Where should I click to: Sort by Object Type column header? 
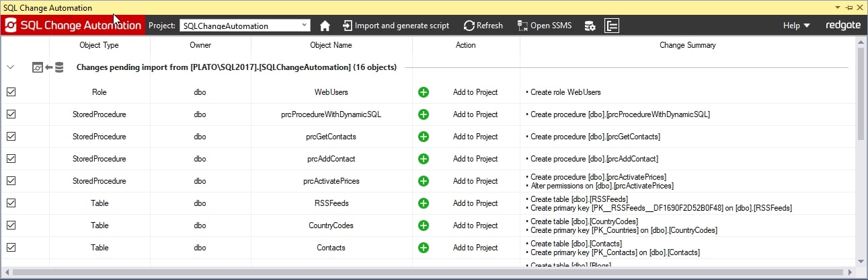(x=100, y=45)
